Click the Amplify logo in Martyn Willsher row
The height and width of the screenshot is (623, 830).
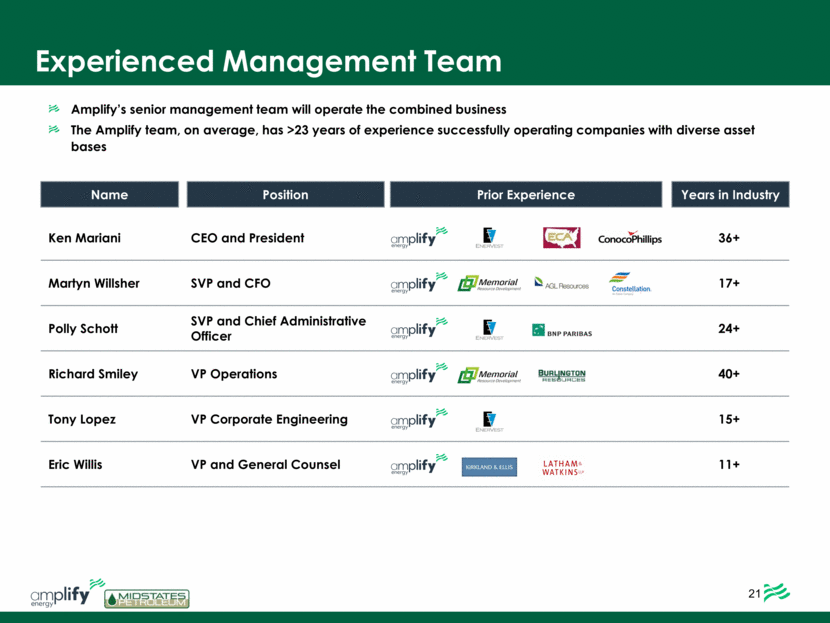coord(419,283)
